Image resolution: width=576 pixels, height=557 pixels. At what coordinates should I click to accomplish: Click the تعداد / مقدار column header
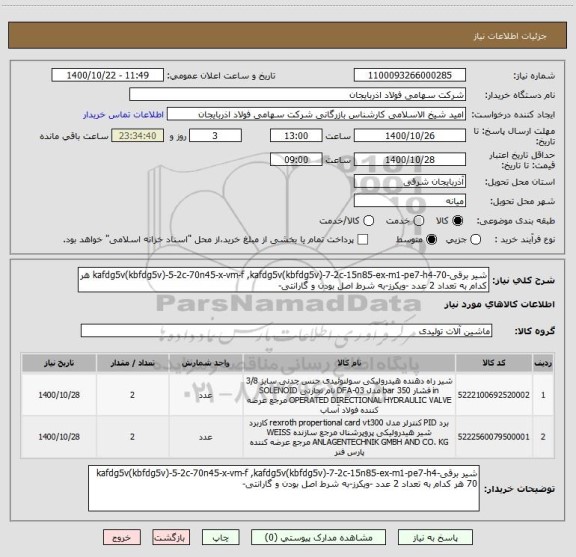pyautogui.click(x=133, y=363)
